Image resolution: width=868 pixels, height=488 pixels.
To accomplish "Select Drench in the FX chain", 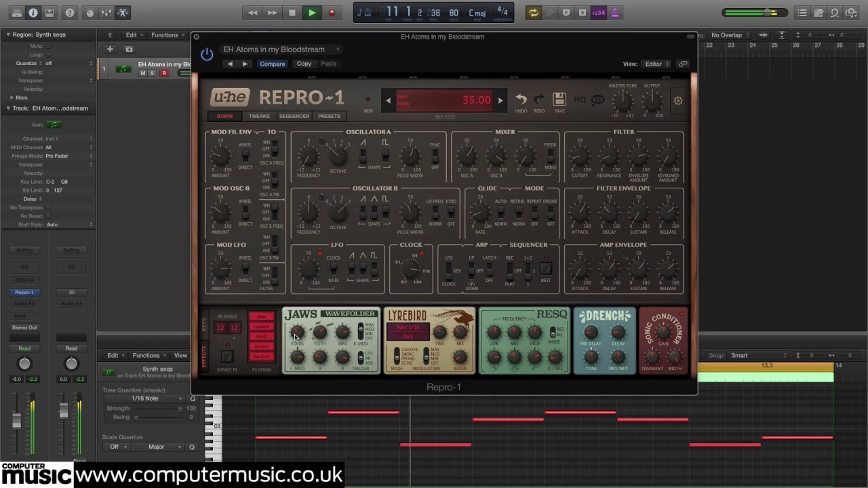I will coord(261,346).
